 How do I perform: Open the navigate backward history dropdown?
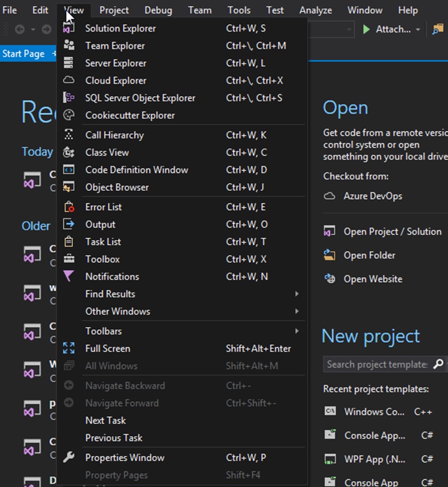pyautogui.click(x=33, y=29)
